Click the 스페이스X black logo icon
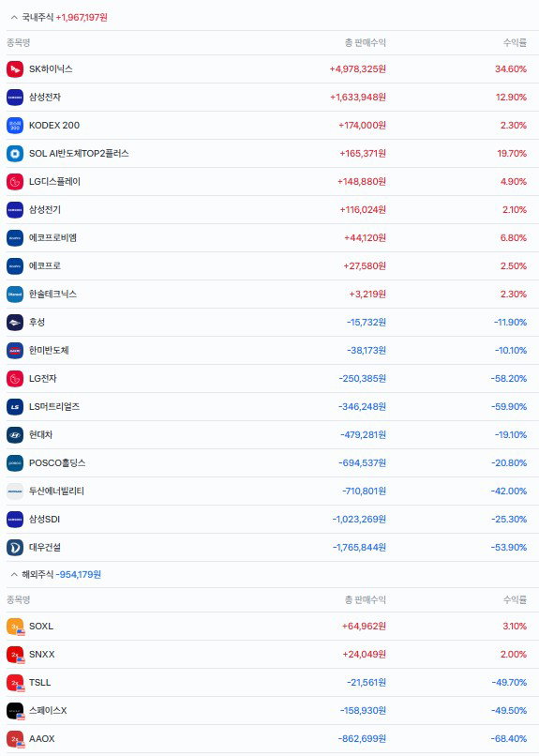The width and height of the screenshot is (539, 756). pyautogui.click(x=15, y=711)
